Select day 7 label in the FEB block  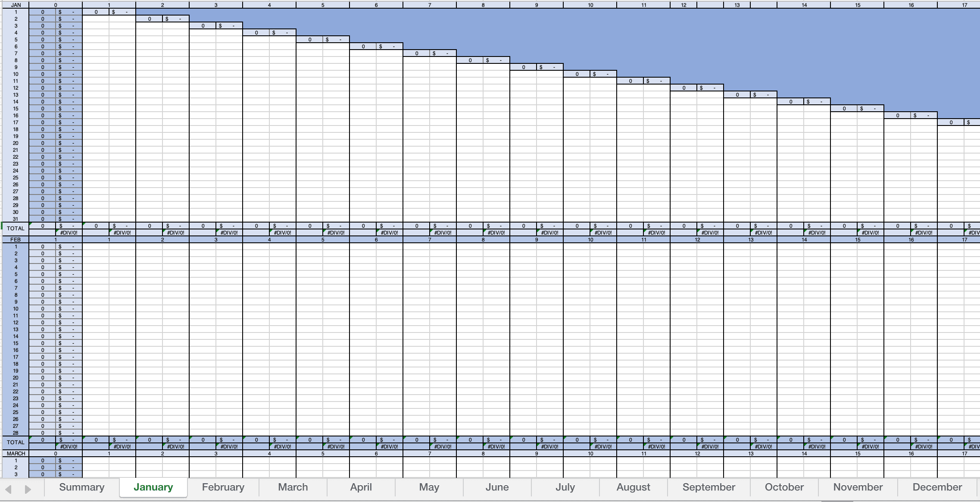tap(16, 288)
